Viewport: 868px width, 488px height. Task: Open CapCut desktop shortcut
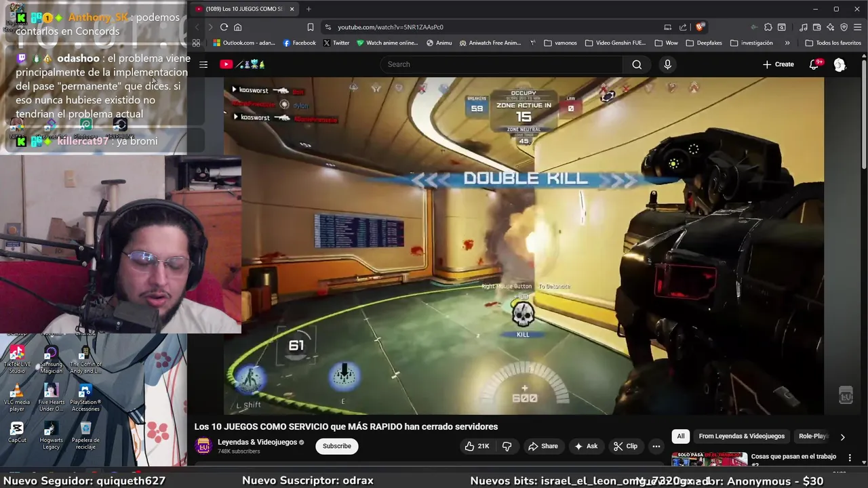(17, 432)
